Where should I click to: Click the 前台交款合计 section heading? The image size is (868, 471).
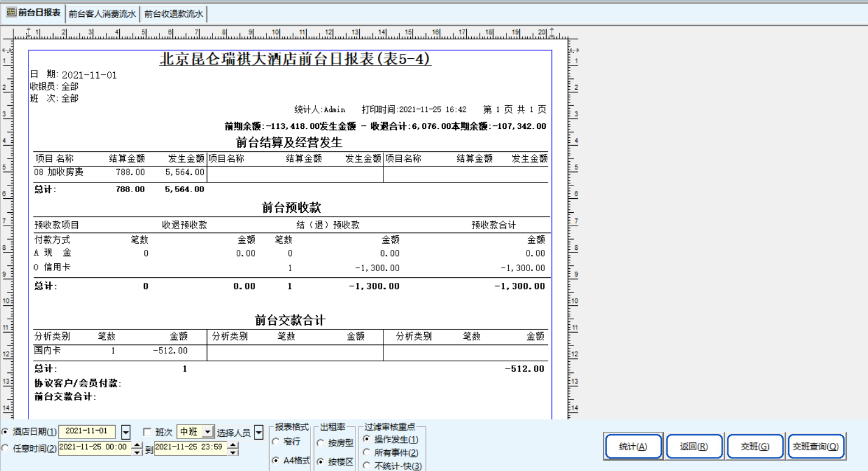coord(290,320)
